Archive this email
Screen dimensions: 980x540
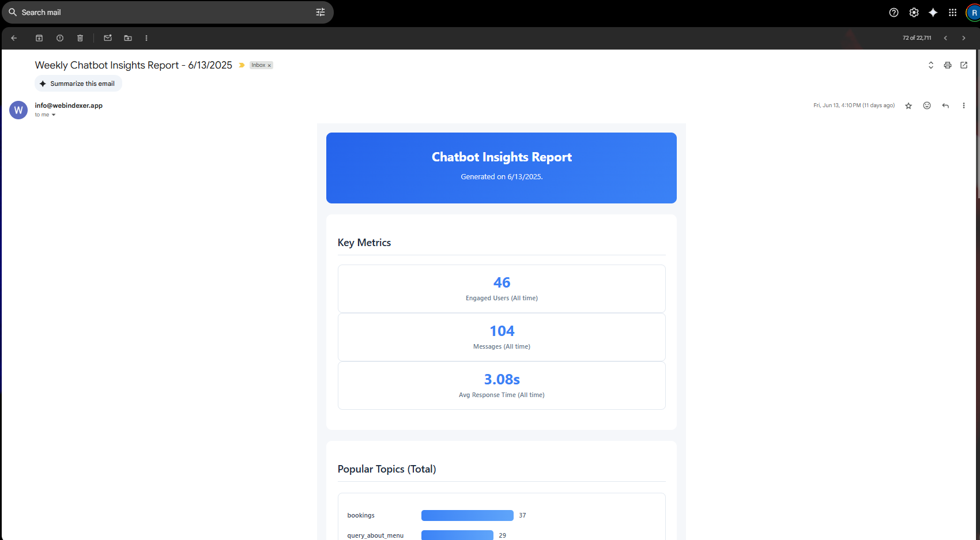click(39, 38)
